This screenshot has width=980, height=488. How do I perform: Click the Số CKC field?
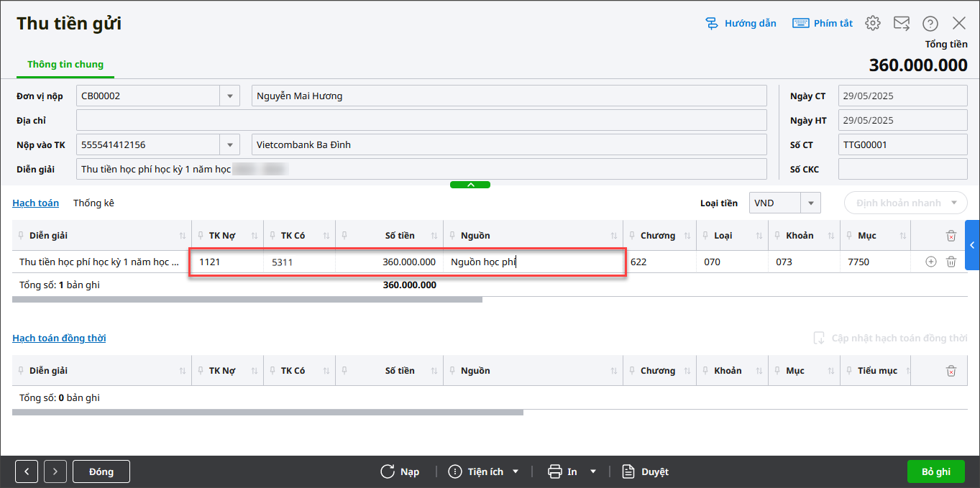tap(903, 169)
